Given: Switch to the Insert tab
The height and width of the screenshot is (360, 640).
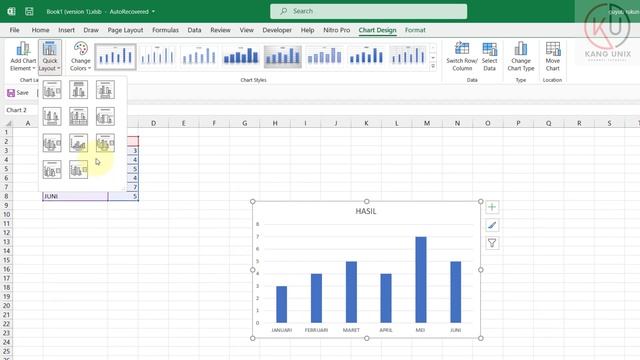Looking at the screenshot, I should (66, 30).
